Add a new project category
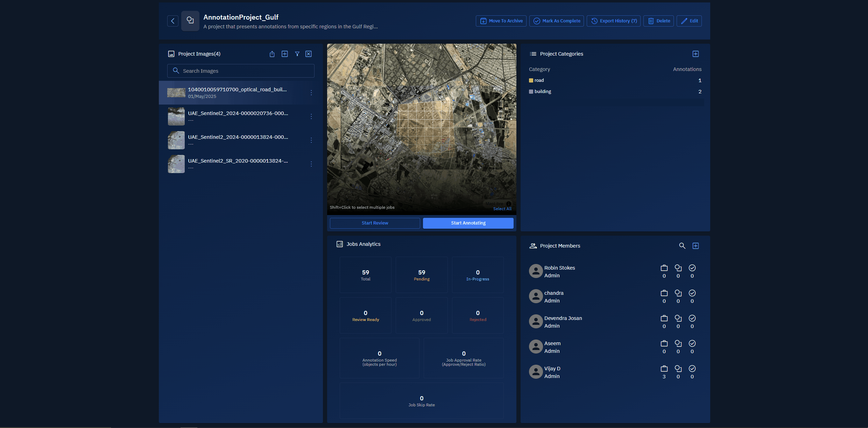Viewport: 868px width, 428px height. coord(696,54)
